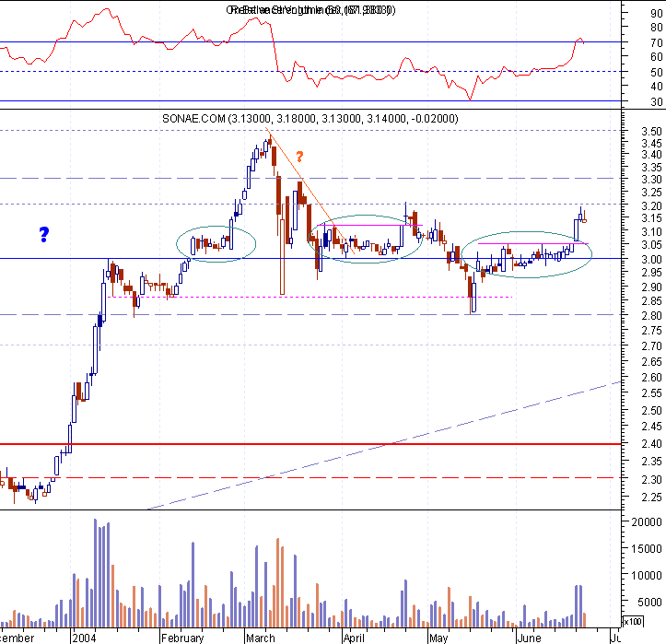This screenshot has height=644, width=666.
Task: Click the 3.50 price axis label
Action: pos(651,131)
